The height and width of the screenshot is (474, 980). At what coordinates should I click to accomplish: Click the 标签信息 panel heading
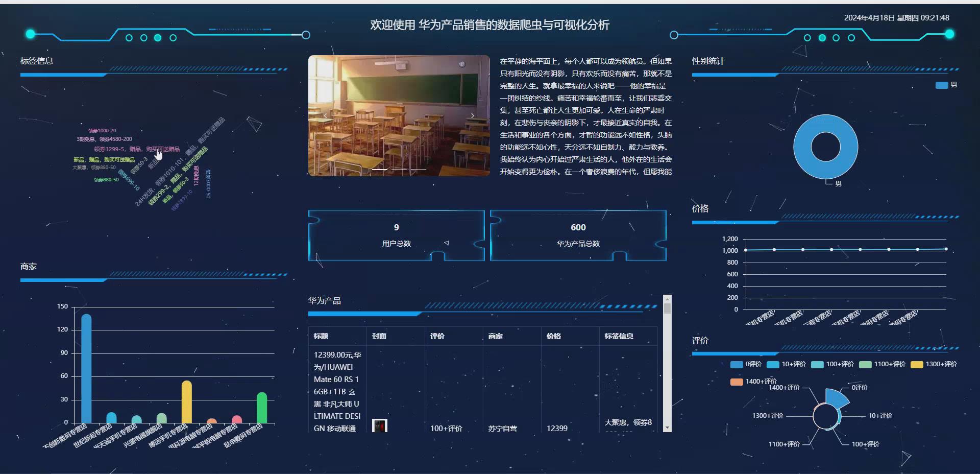tap(37, 61)
